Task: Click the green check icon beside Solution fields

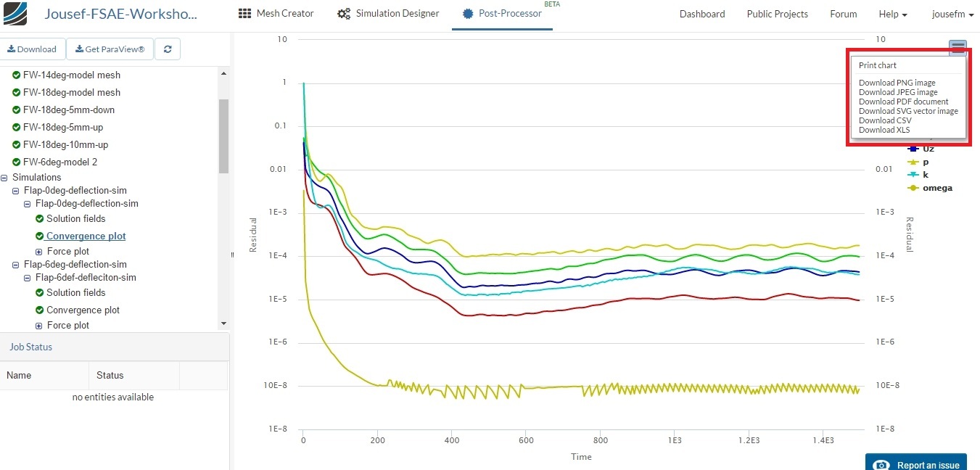Action: tap(40, 218)
